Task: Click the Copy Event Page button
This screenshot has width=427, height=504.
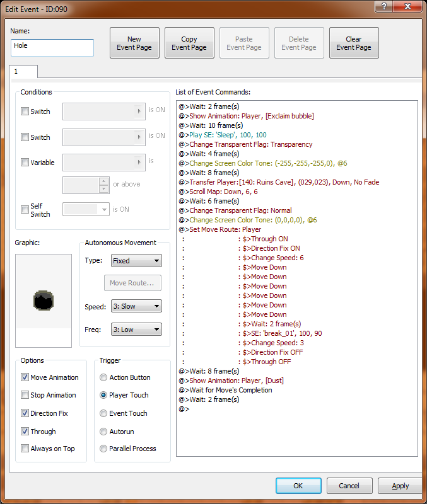Action: click(x=189, y=43)
